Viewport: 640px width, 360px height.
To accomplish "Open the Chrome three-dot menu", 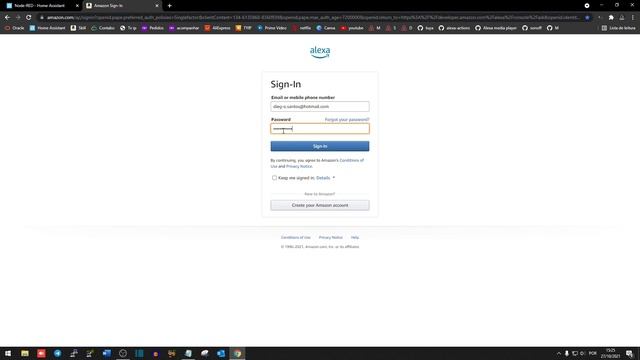I will click(x=633, y=18).
